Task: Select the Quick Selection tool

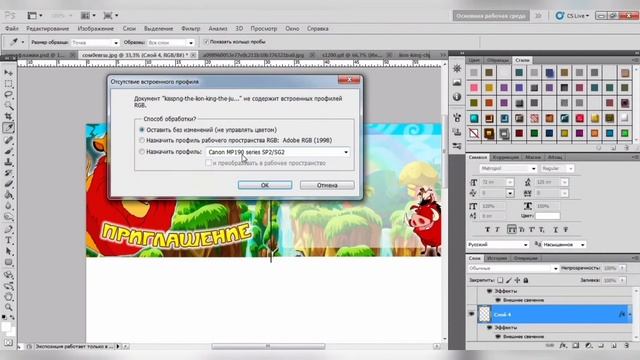Action: click(x=8, y=106)
